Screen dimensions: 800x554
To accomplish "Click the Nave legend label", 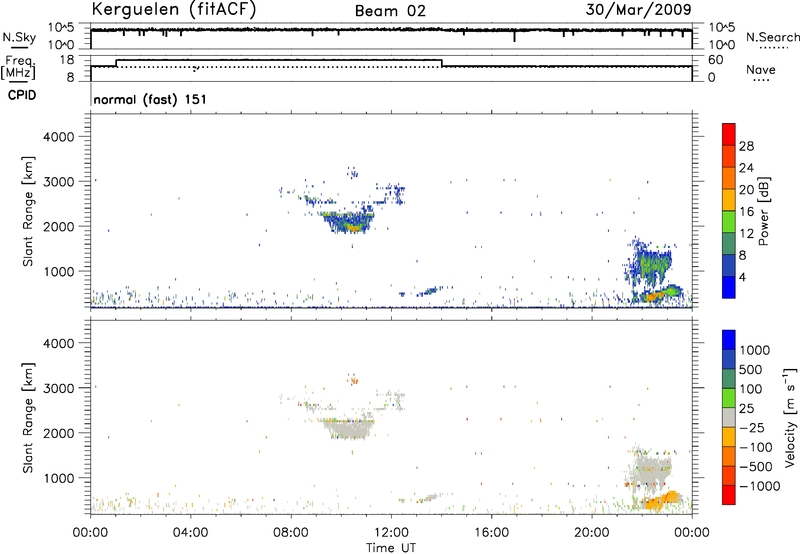I will click(x=761, y=69).
